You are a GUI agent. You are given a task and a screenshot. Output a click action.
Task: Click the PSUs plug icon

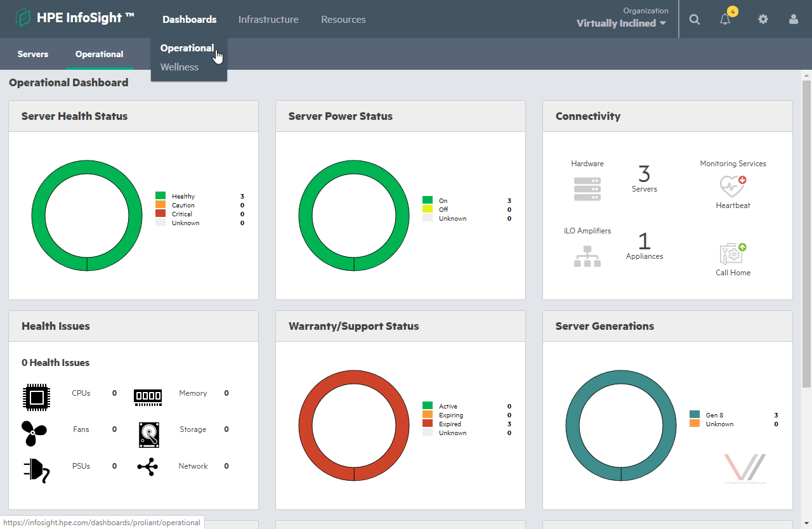point(36,471)
